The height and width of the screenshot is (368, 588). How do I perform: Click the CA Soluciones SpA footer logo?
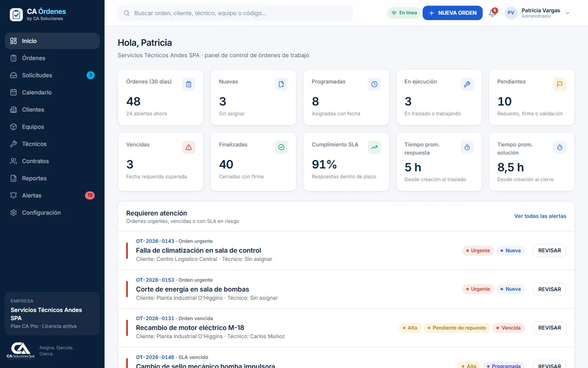[x=21, y=350]
